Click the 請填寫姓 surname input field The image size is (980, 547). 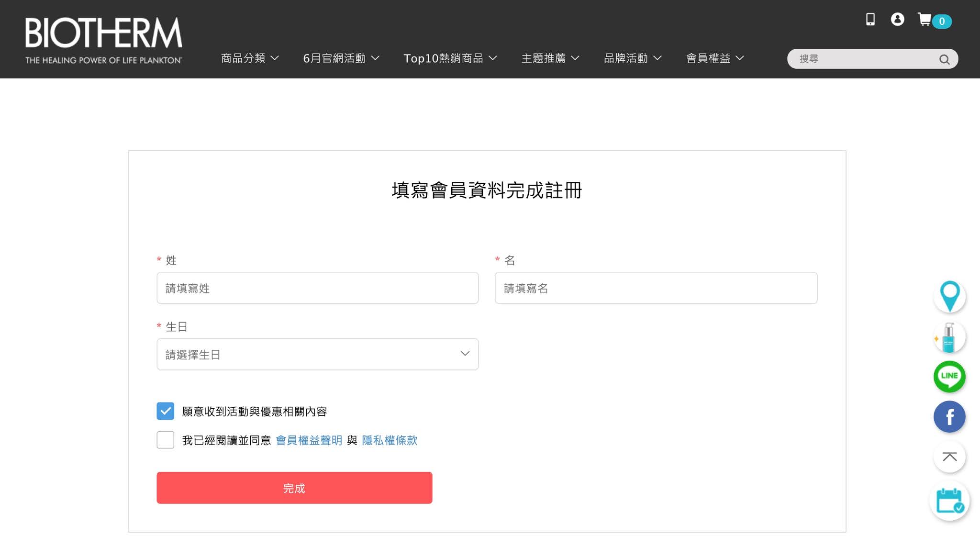click(317, 288)
